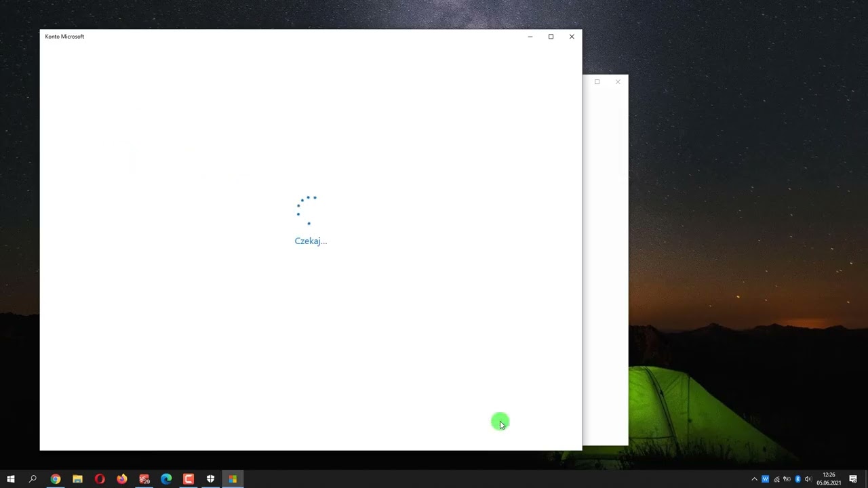868x488 pixels.
Task: Open the Action Center notifications
Action: [853, 479]
